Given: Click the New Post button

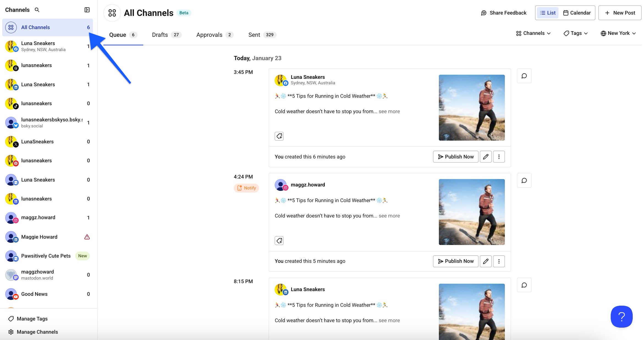Looking at the screenshot, I should (620, 13).
